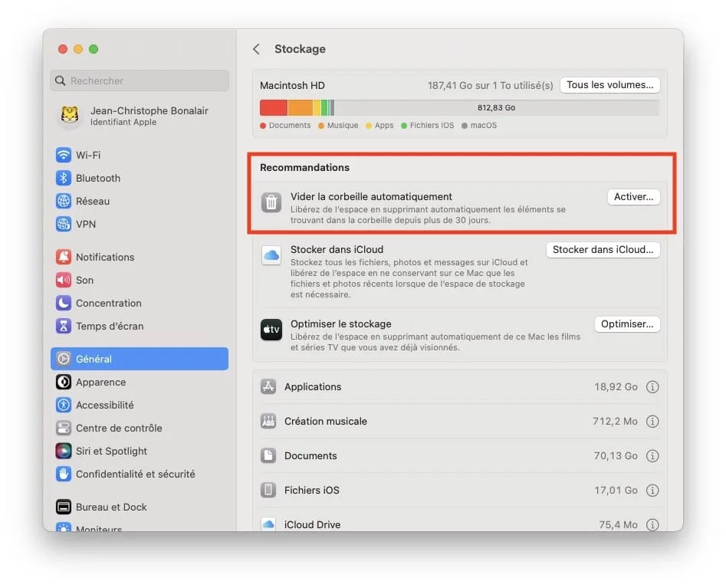The width and height of the screenshot is (726, 588).
Task: Go back using the chevron arrow
Action: pyautogui.click(x=257, y=49)
